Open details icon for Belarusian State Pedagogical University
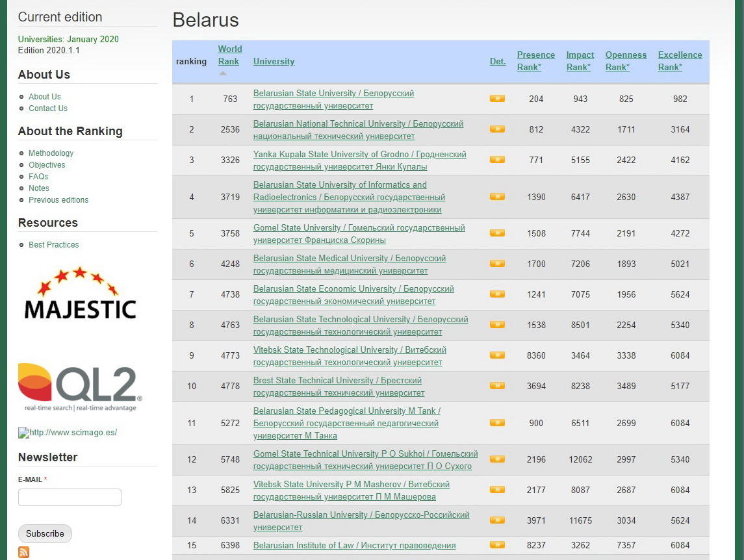Viewport: 744px width, 560px height. coord(497,422)
